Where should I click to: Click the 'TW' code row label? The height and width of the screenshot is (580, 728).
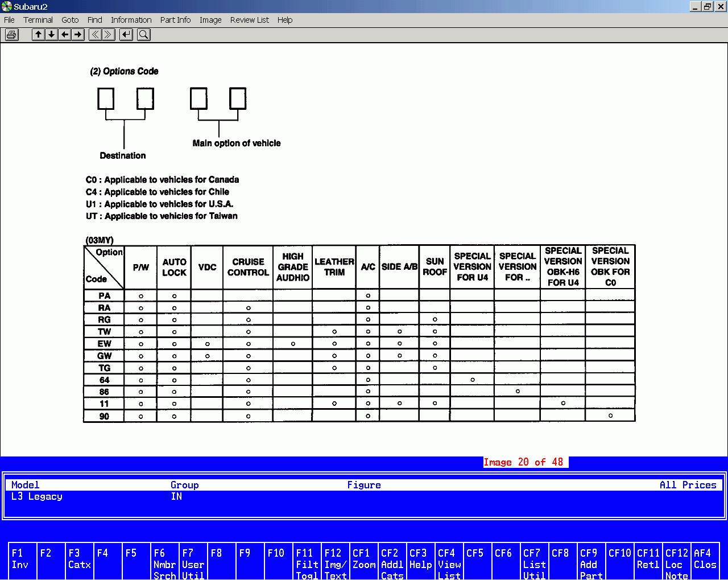[104, 332]
